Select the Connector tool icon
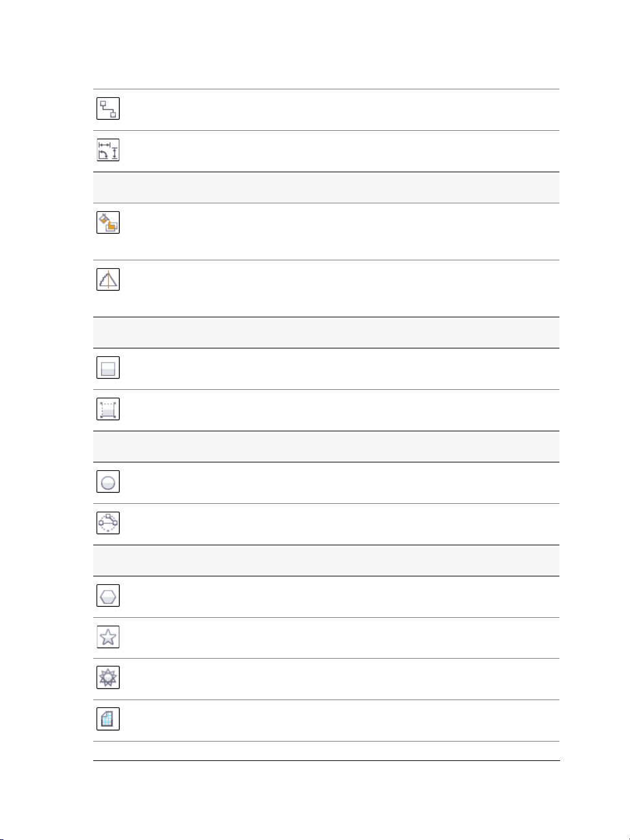Image resolution: width=630 pixels, height=840 pixels. tap(108, 109)
